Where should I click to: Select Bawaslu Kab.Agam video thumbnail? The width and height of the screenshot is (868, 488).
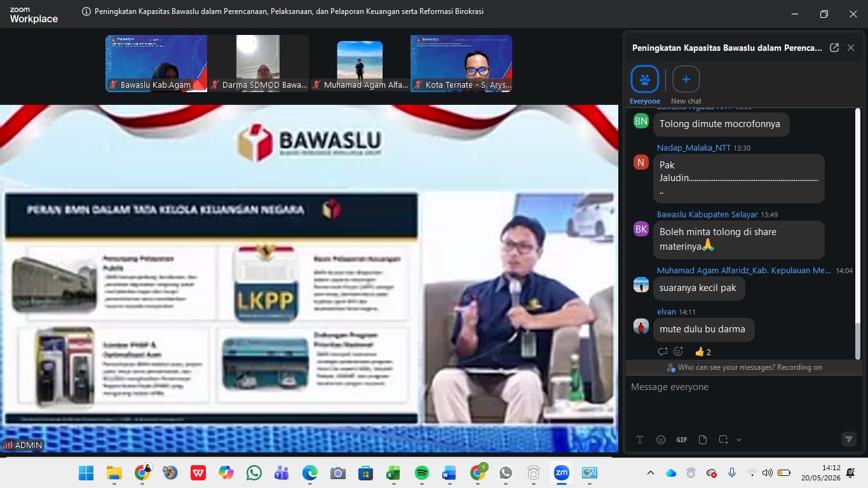(156, 64)
